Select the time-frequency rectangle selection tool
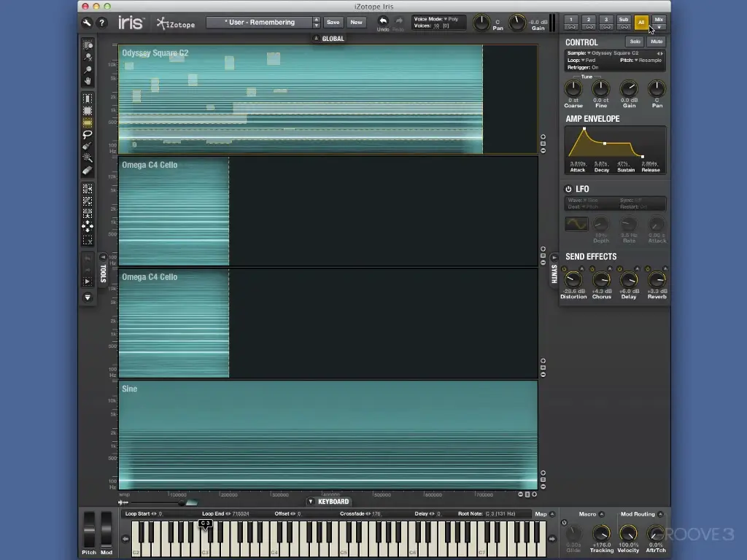The width and height of the screenshot is (747, 560). [88, 111]
